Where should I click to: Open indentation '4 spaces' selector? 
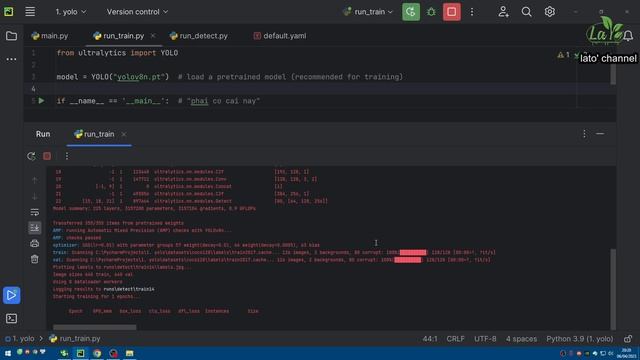(x=521, y=339)
